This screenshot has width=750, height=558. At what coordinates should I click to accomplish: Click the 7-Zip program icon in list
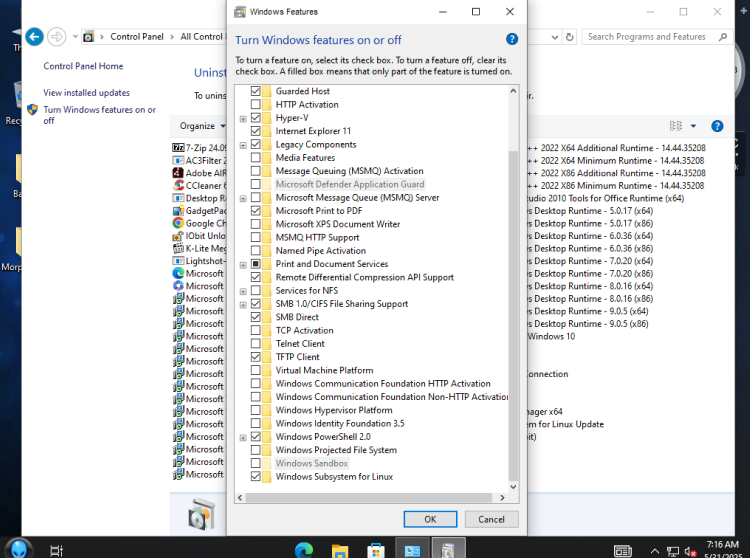click(x=178, y=148)
